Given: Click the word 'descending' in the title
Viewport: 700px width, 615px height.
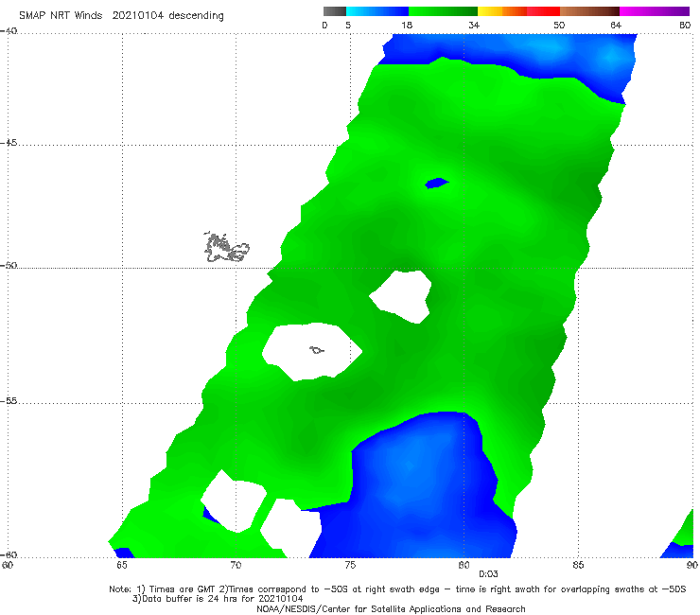Looking at the screenshot, I should pyautogui.click(x=196, y=16).
